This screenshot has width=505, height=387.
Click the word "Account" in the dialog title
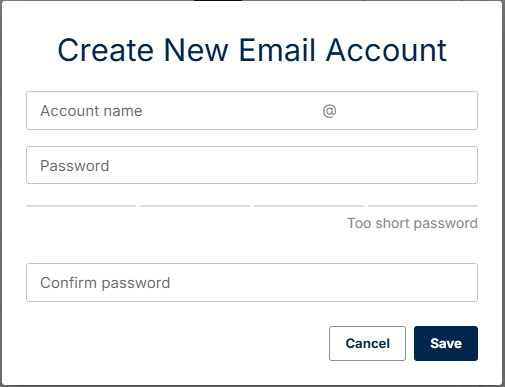(x=386, y=50)
